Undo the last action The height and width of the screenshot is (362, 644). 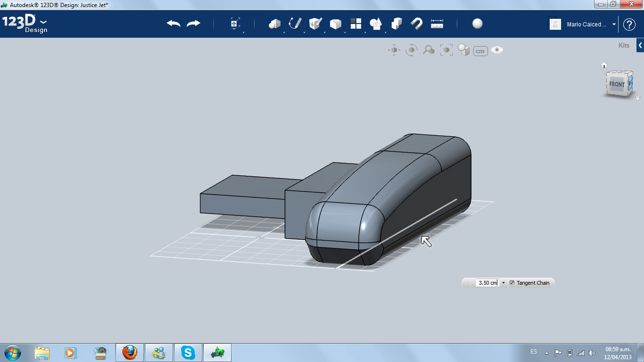coord(173,24)
